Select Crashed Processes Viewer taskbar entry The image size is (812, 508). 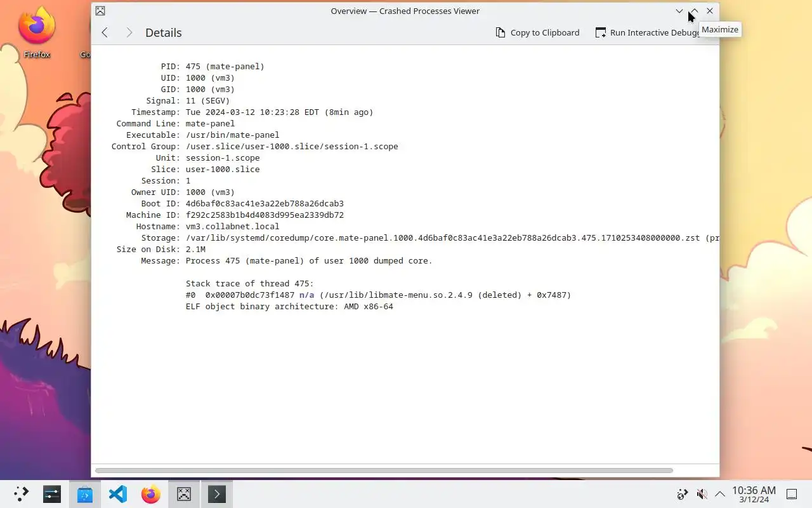point(184,494)
